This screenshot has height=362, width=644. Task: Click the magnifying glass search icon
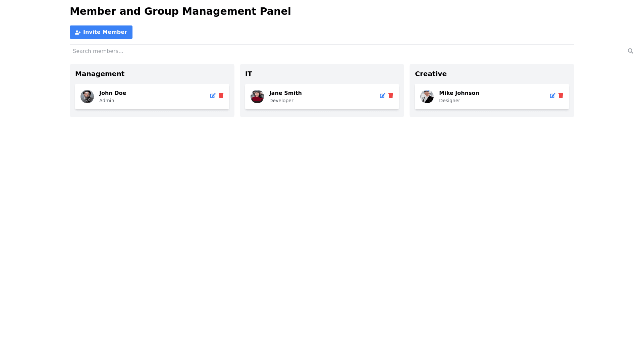tap(630, 51)
